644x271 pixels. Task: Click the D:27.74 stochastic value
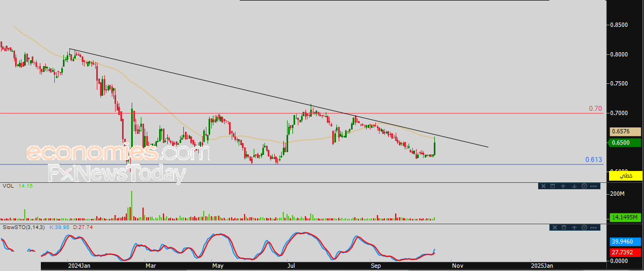tap(83, 227)
